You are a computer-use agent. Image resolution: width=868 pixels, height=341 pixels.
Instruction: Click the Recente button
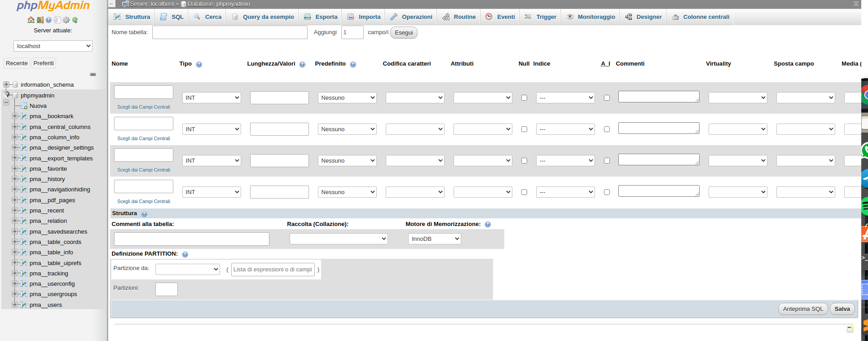17,63
